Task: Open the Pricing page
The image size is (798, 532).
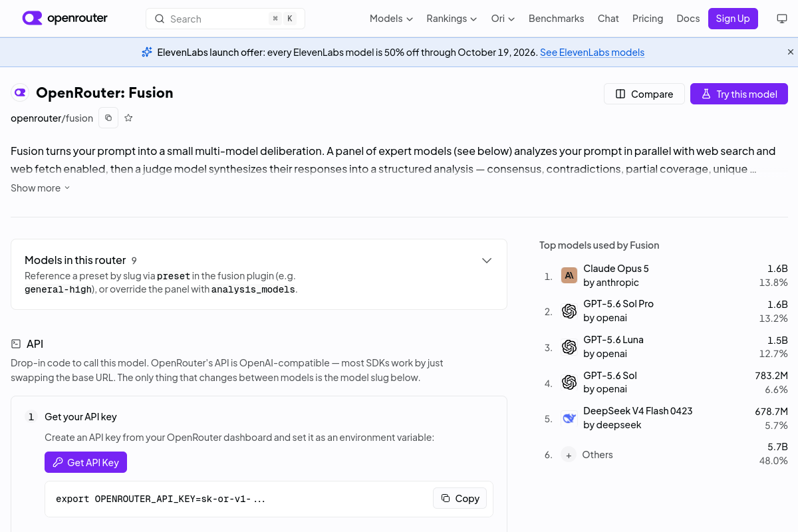Action: point(648,19)
